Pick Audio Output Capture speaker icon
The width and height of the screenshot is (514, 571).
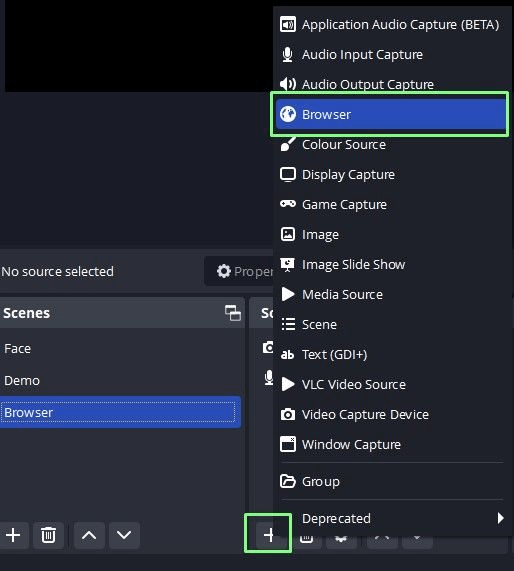[x=288, y=84]
